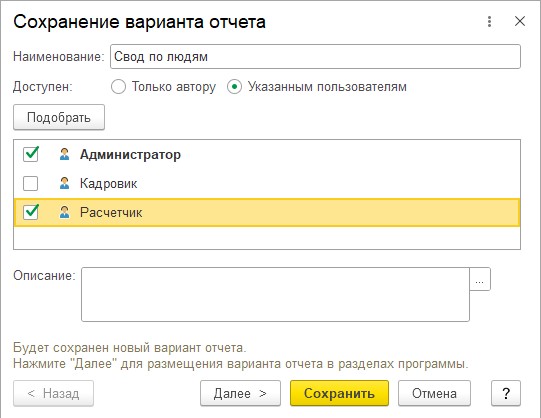
Task: Click the Администратор user icon
Action: pos(64,154)
